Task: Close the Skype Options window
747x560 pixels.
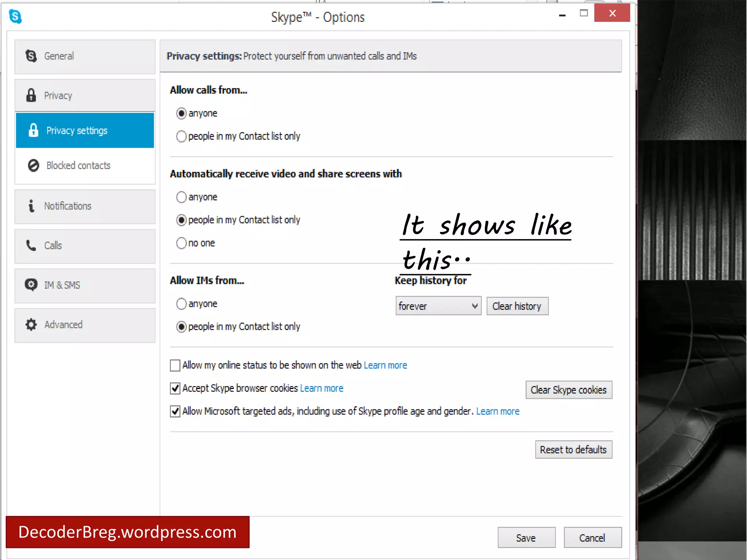Action: click(x=612, y=13)
